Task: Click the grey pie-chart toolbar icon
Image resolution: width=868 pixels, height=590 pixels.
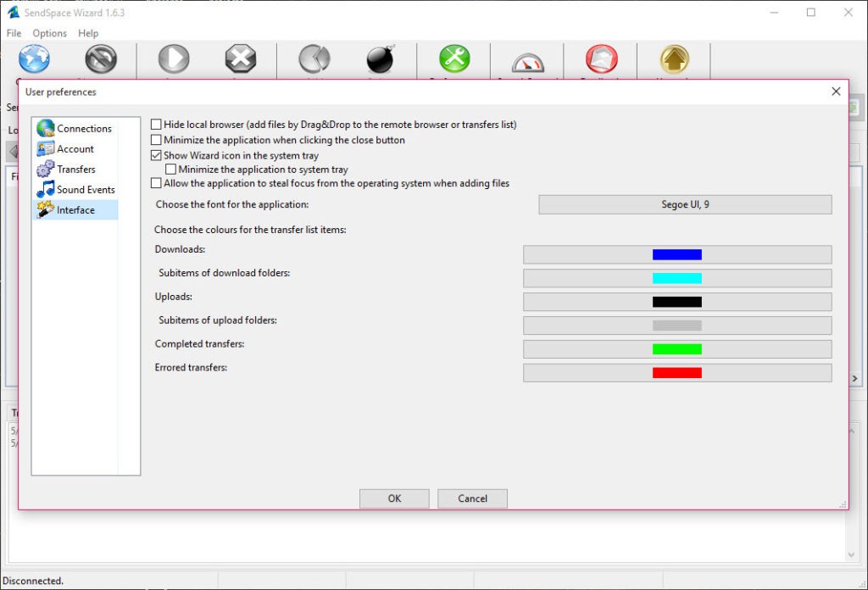Action: tap(314, 58)
